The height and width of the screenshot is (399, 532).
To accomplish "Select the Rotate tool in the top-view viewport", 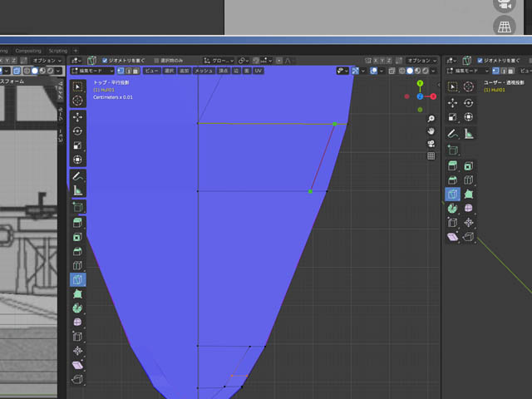I will 77,131.
